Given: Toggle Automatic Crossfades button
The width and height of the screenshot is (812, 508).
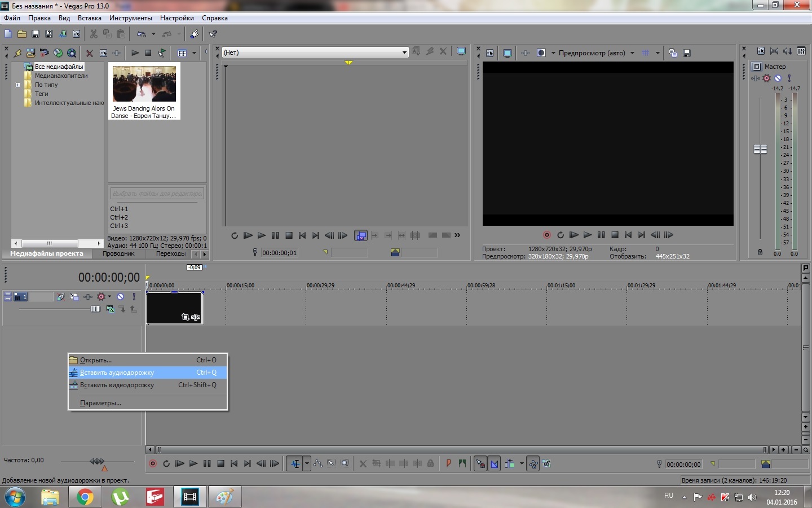Looking at the screenshot, I should point(494,463).
